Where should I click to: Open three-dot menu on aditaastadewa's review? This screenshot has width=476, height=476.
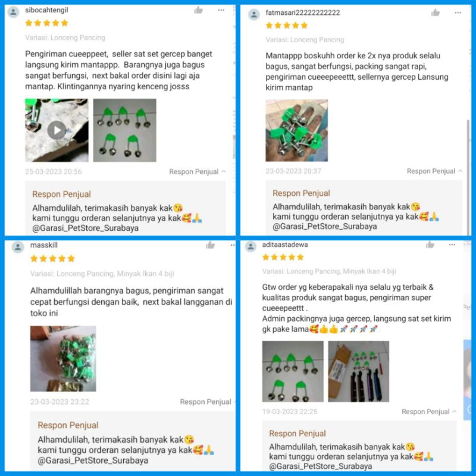[452, 245]
